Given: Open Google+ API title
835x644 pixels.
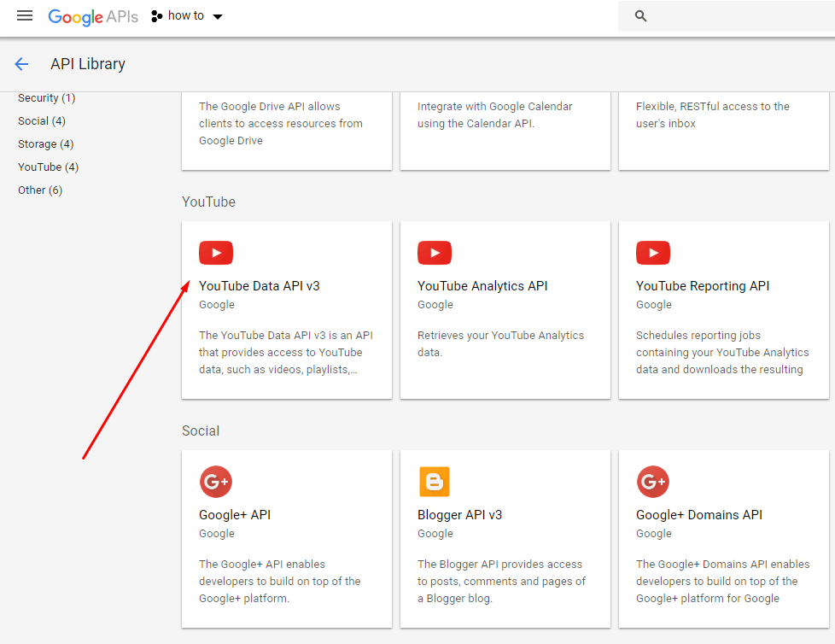Looking at the screenshot, I should tap(235, 515).
